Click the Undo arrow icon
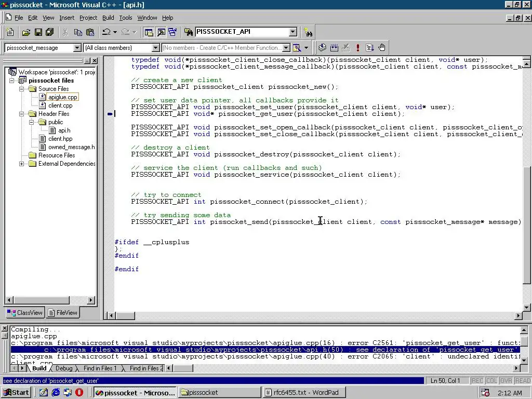This screenshot has width=532, height=399. [106, 32]
